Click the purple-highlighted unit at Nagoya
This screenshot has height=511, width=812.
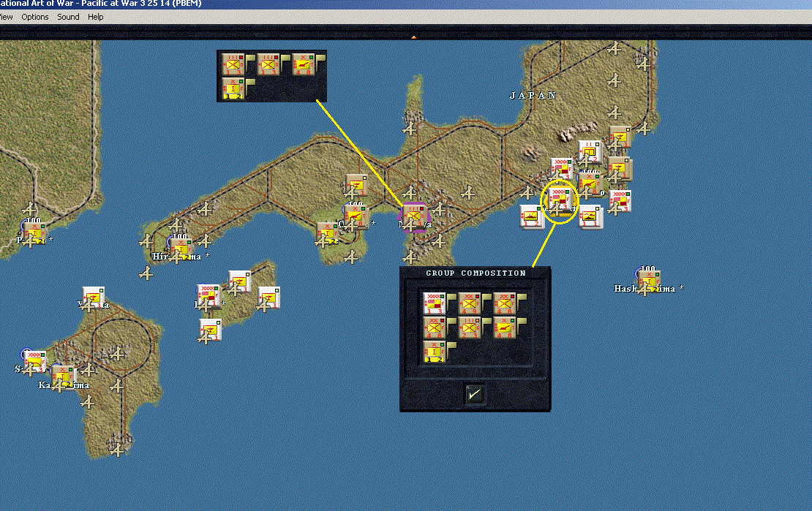[413, 217]
